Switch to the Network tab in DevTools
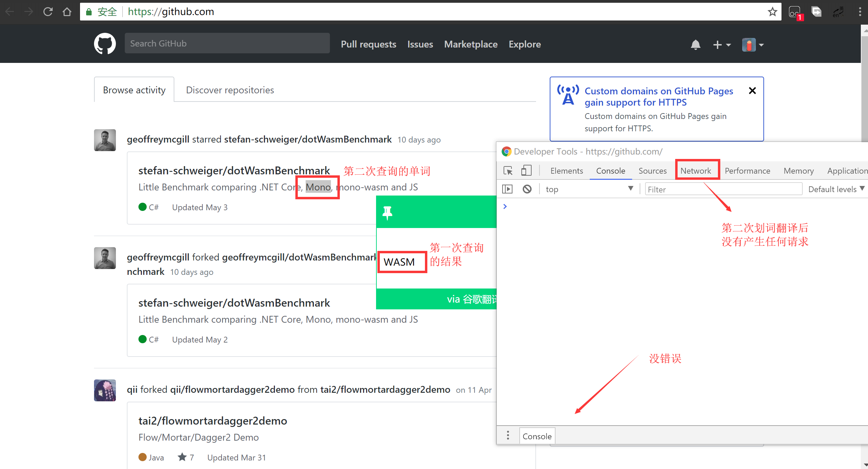Viewport: 868px width, 469px height. click(x=697, y=171)
